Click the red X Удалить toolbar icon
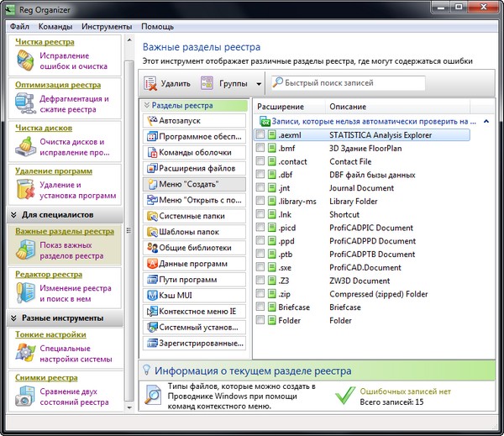The height and width of the screenshot is (436, 504). click(152, 84)
